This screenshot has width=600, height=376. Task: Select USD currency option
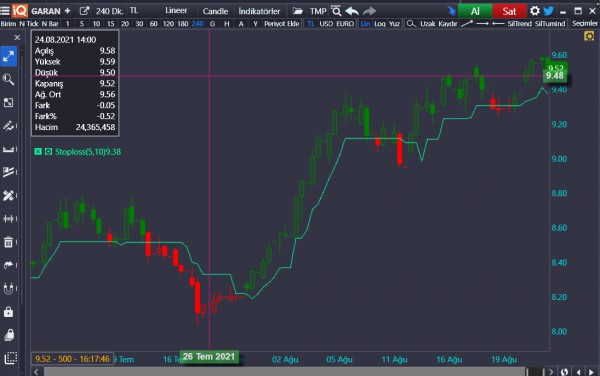pyautogui.click(x=326, y=24)
